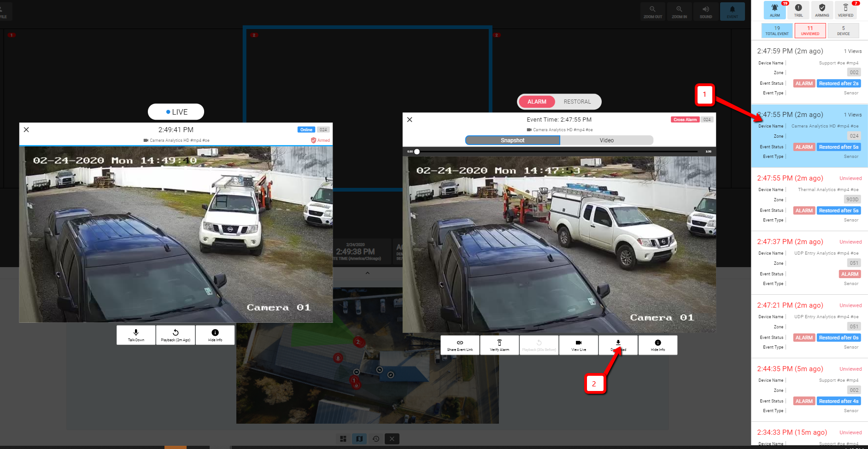
Task: Click the zone 903D badge
Action: (x=852, y=199)
